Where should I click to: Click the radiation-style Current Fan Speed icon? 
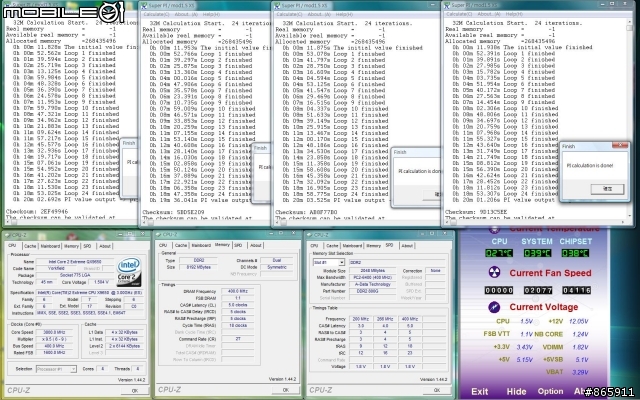[x=494, y=272]
